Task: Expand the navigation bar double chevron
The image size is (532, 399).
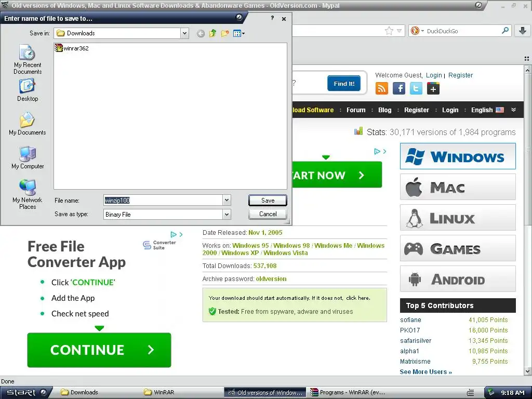Action: pos(513,110)
